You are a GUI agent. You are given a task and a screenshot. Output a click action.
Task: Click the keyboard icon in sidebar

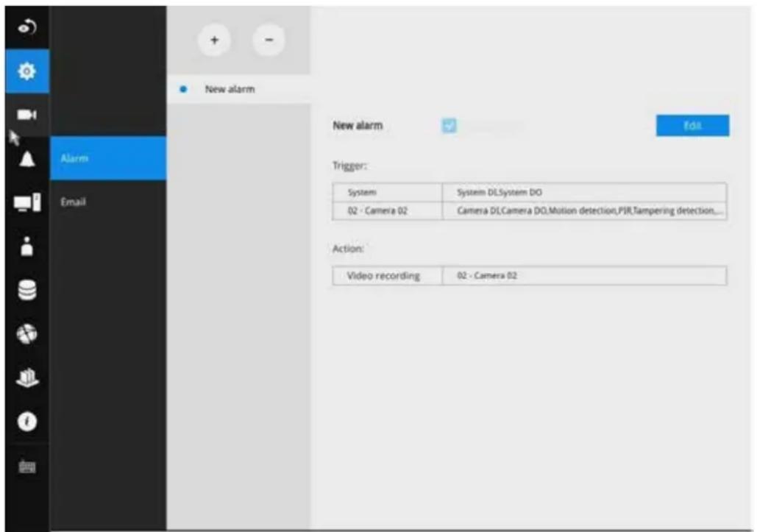coord(27,467)
